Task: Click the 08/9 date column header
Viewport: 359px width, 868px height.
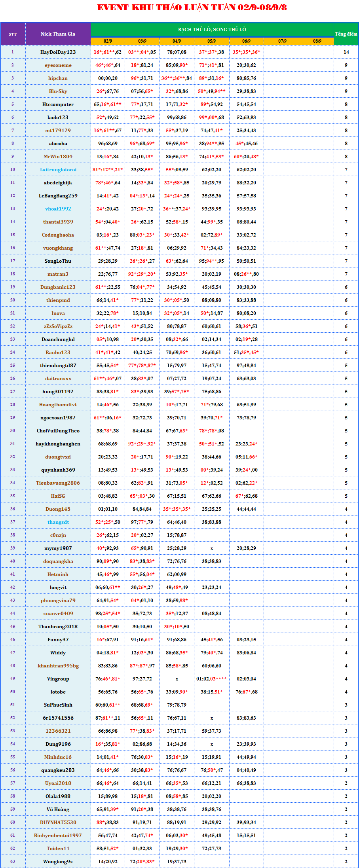Action: pos(317,41)
